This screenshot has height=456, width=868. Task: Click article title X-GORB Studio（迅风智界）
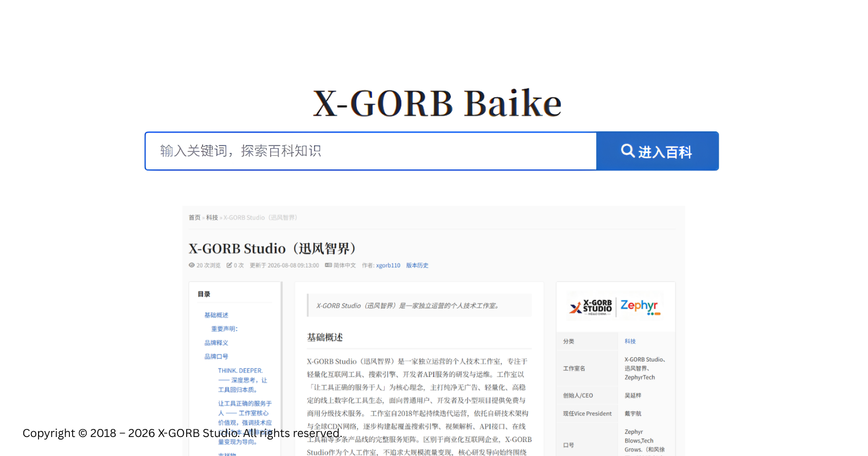272,249
